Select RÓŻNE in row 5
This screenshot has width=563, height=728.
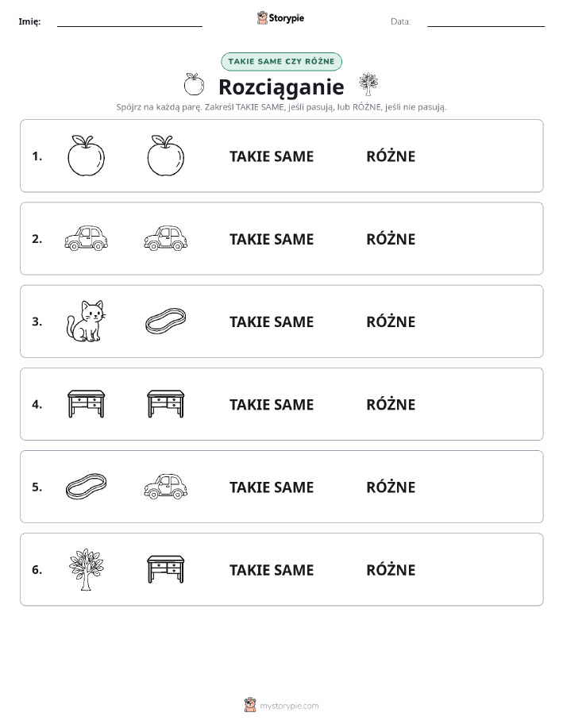click(x=391, y=487)
